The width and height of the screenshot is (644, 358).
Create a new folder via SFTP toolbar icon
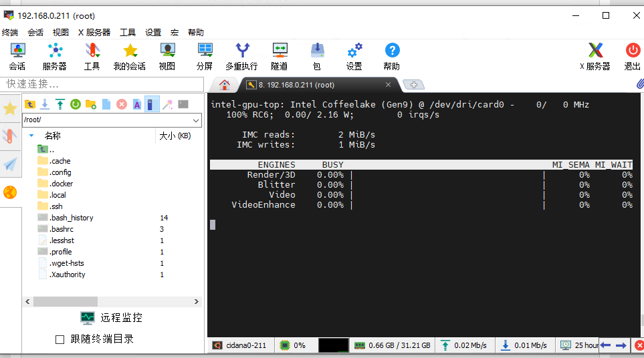point(91,104)
